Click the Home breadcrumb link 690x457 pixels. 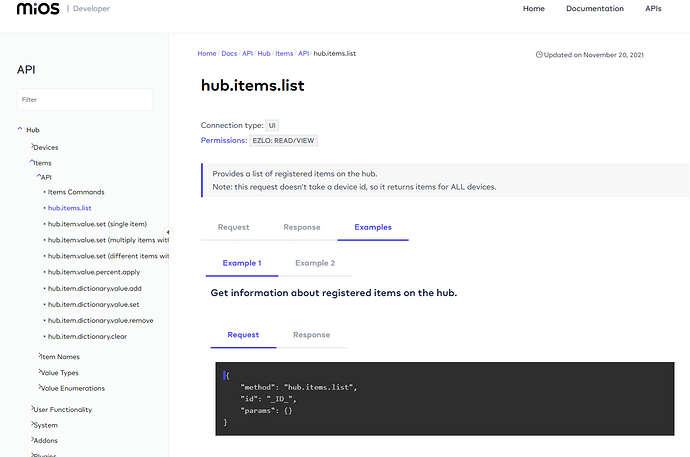click(207, 53)
